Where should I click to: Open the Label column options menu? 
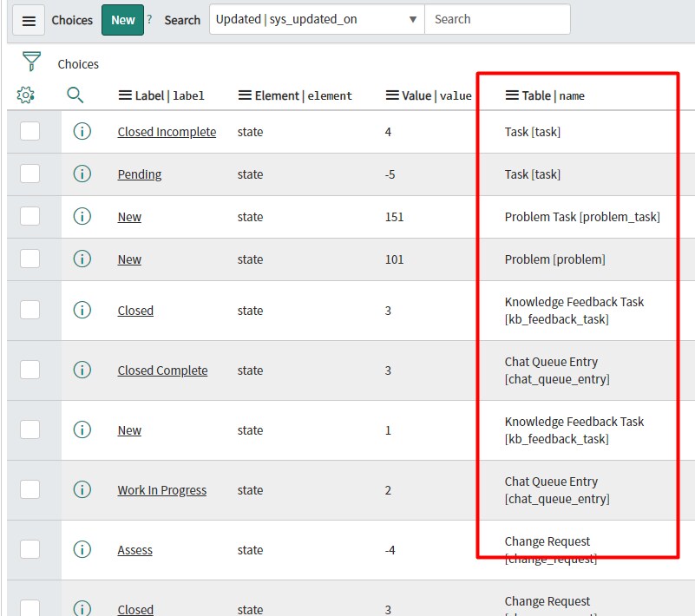pyautogui.click(x=125, y=95)
